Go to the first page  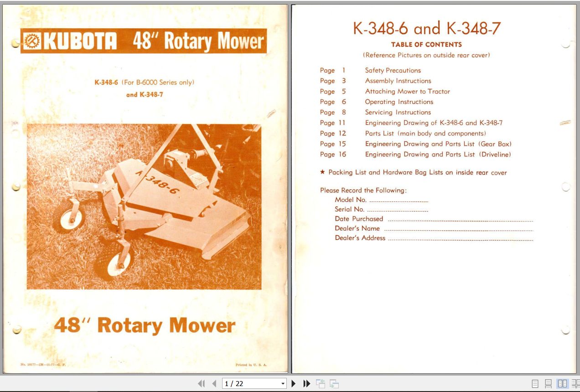(x=202, y=384)
